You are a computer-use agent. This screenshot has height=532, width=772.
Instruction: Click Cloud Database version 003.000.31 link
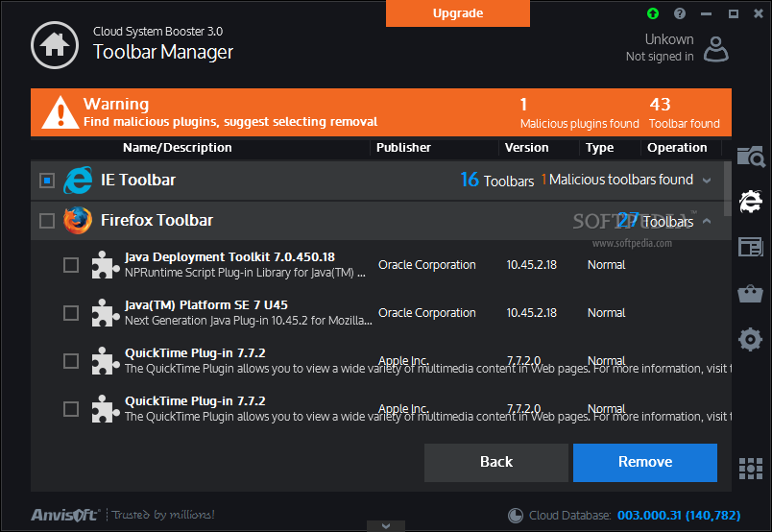point(679,516)
